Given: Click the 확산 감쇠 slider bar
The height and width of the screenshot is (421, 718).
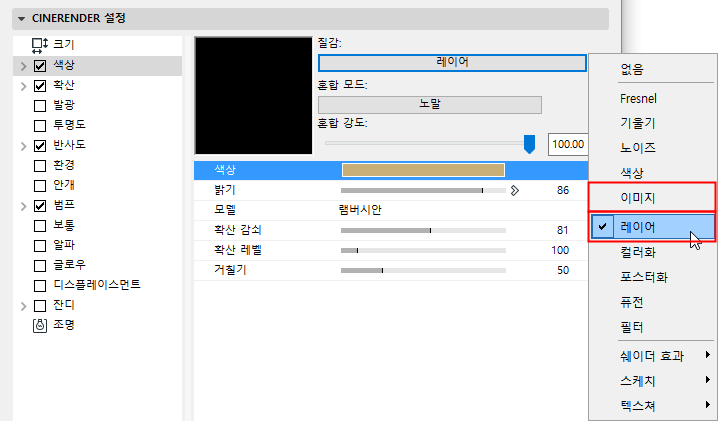Looking at the screenshot, I should [423, 230].
